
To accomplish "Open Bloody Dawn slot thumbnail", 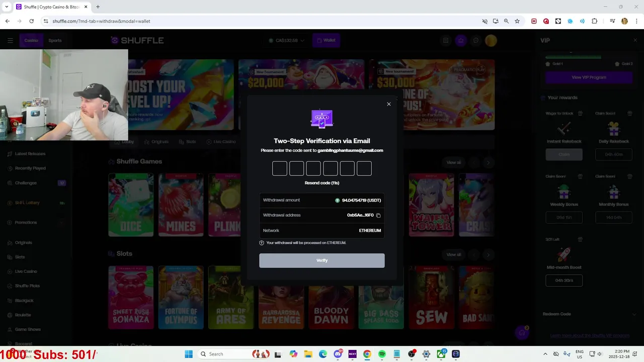I will (x=331, y=297).
